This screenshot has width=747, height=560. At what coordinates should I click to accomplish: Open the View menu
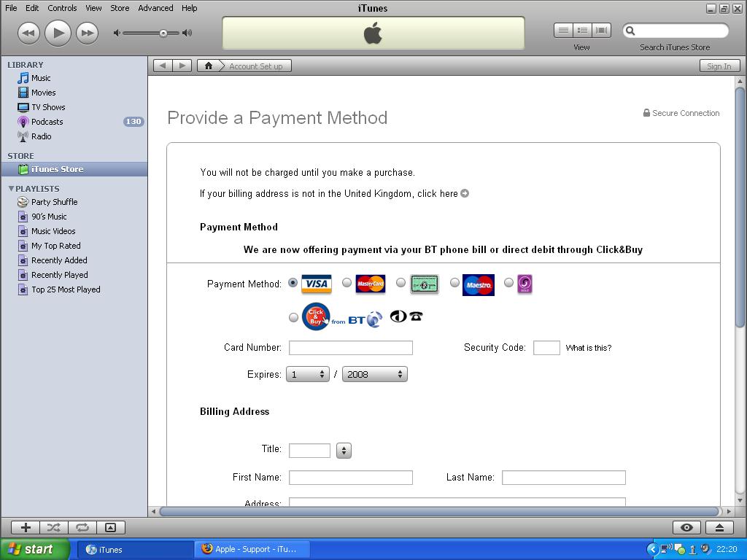93,8
